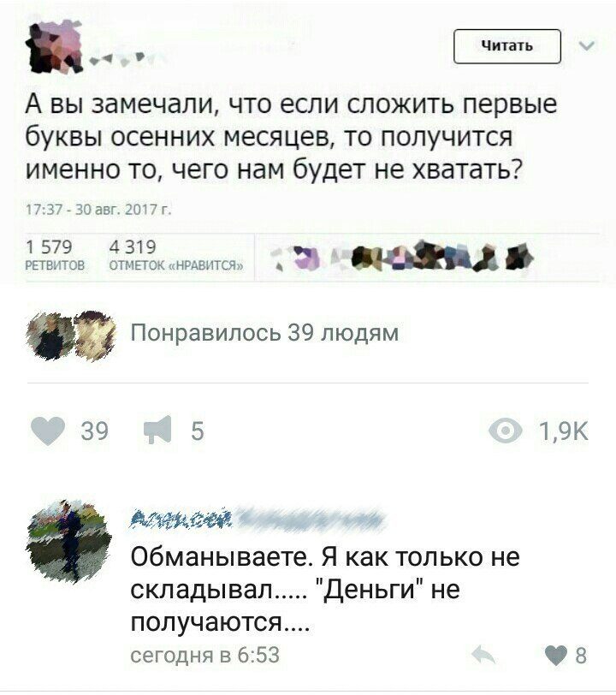This screenshot has width=616, height=695.
Task: Click the 4 319 отметок «Нравится» counter
Action: pos(176,254)
